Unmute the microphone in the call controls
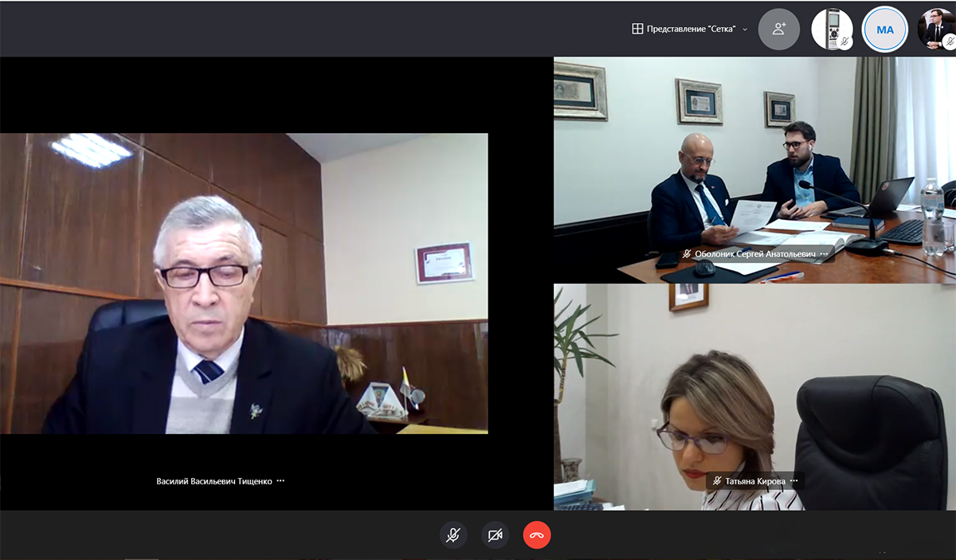 pyautogui.click(x=453, y=535)
